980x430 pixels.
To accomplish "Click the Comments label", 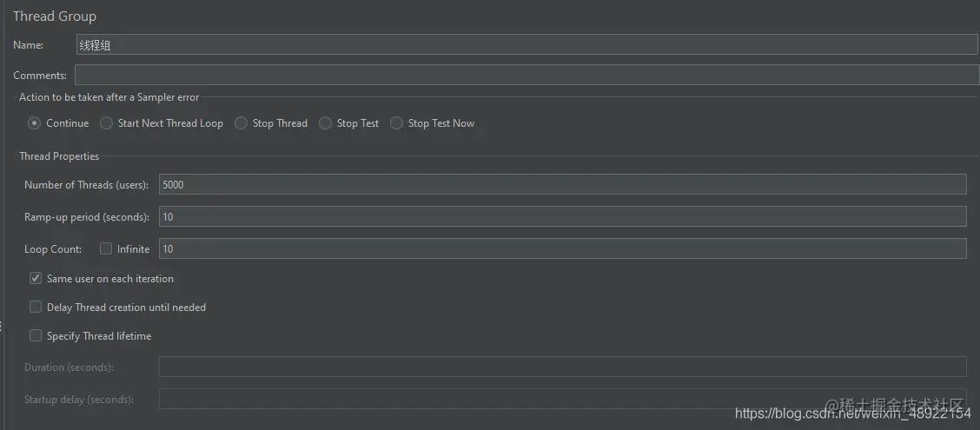I will click(40, 75).
